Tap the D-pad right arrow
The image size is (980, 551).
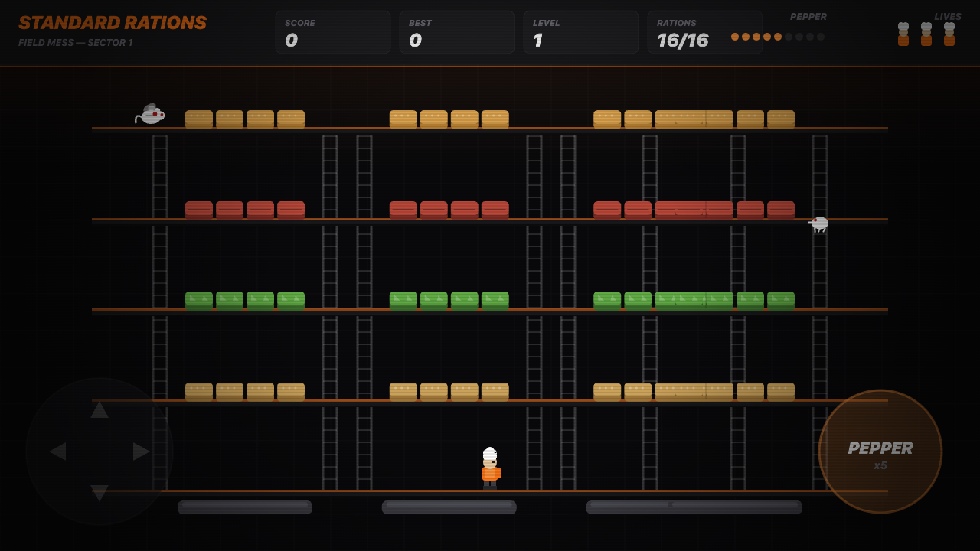(x=142, y=452)
